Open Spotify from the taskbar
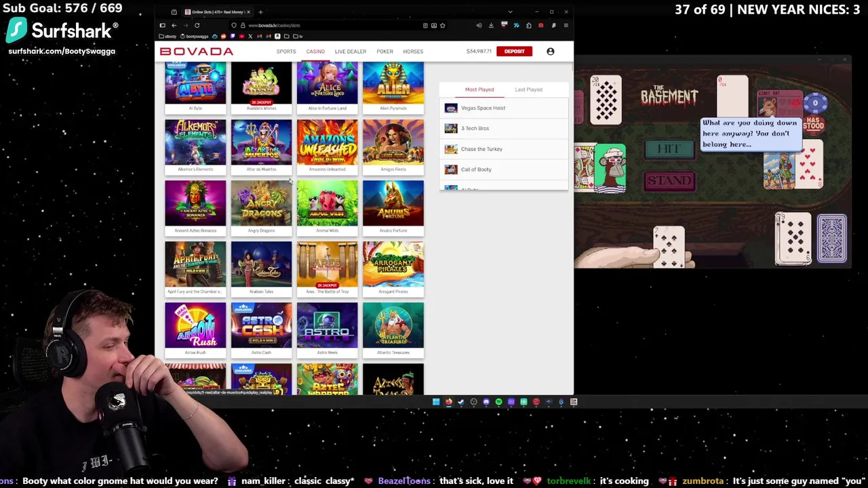868x488 pixels. click(x=498, y=402)
